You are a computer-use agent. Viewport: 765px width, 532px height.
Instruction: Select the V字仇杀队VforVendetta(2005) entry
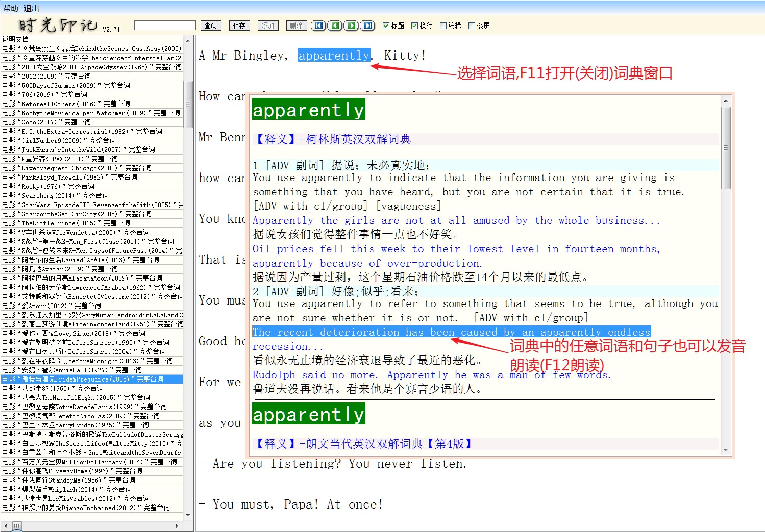point(92,232)
